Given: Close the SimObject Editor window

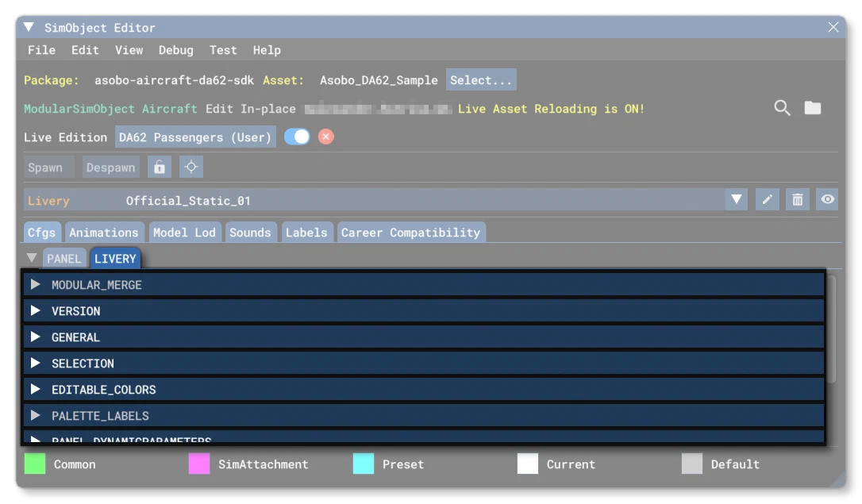Looking at the screenshot, I should coord(833,27).
